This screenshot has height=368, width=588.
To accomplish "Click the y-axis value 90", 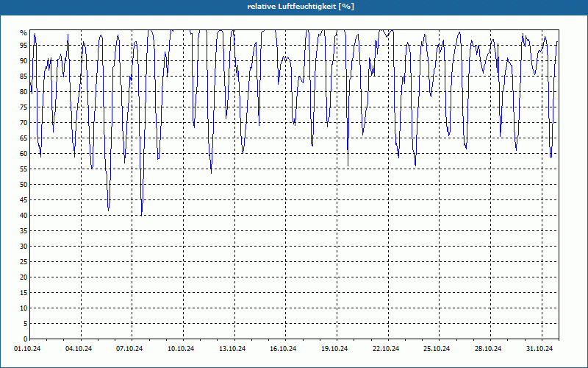I will 24,61.
